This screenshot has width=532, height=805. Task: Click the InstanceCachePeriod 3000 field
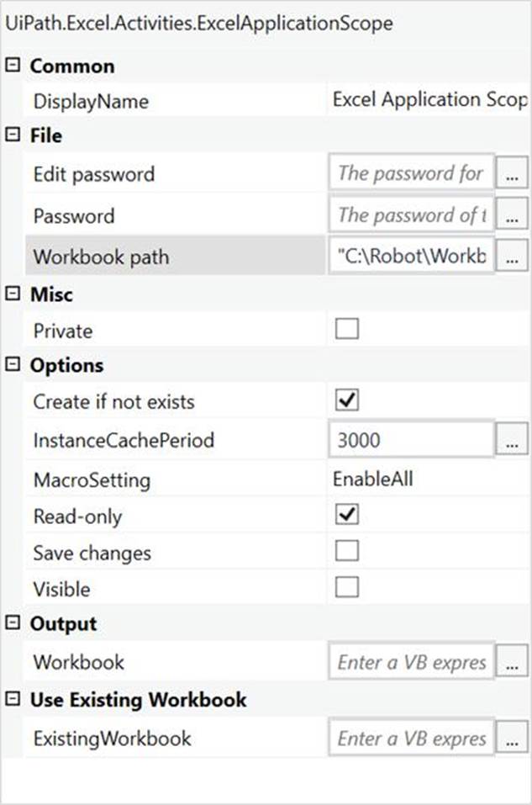pos(412,441)
